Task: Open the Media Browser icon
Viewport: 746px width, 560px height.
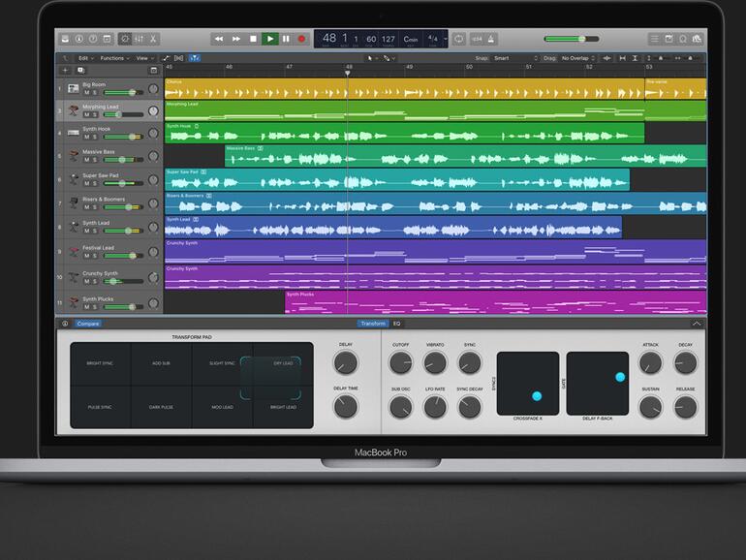Action: (698, 39)
